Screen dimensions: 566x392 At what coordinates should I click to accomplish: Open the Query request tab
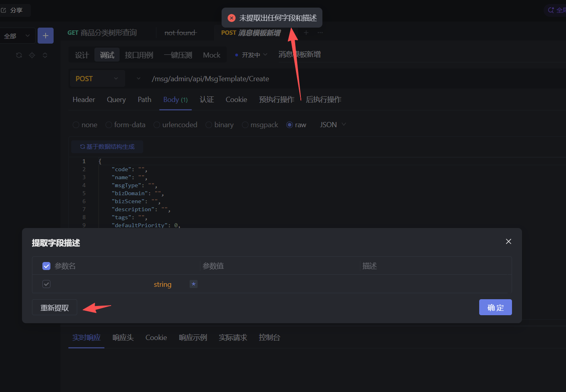116,100
